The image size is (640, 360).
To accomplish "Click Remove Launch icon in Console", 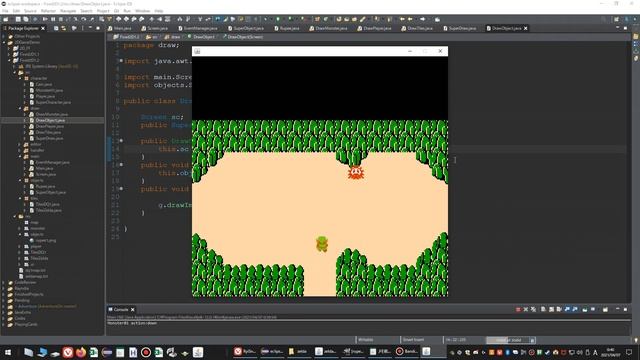I will coord(526,309).
